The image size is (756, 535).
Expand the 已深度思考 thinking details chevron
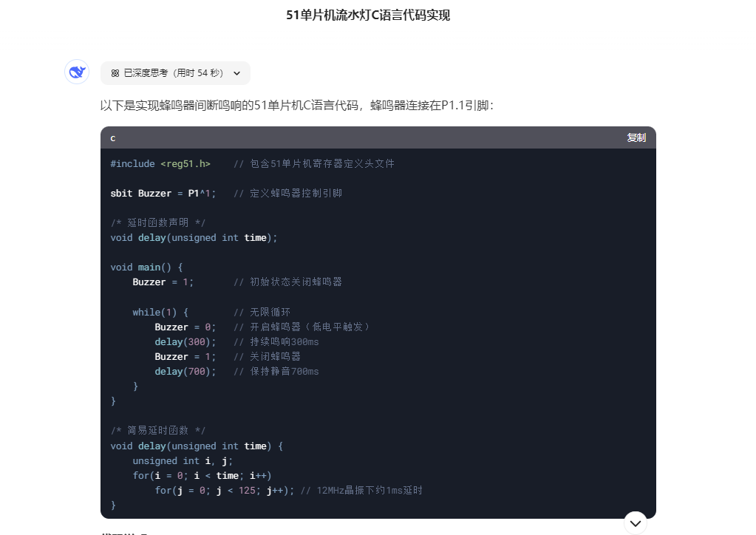pyautogui.click(x=236, y=73)
